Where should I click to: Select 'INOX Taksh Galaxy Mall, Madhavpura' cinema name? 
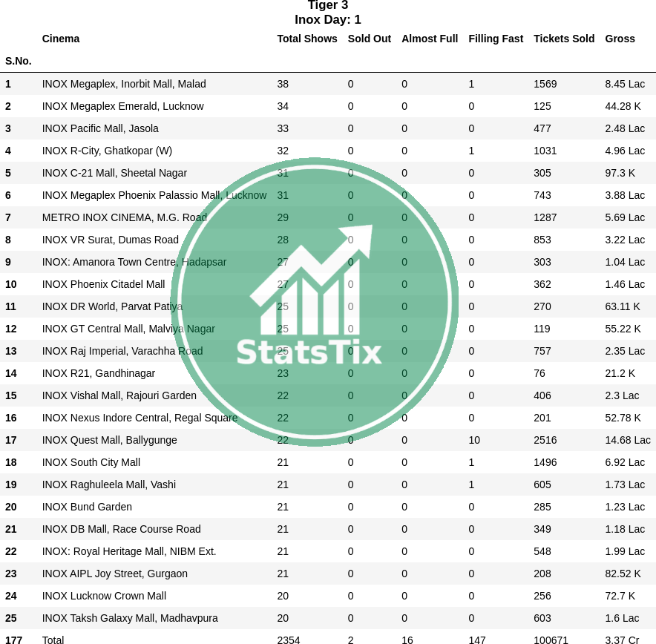(x=130, y=618)
